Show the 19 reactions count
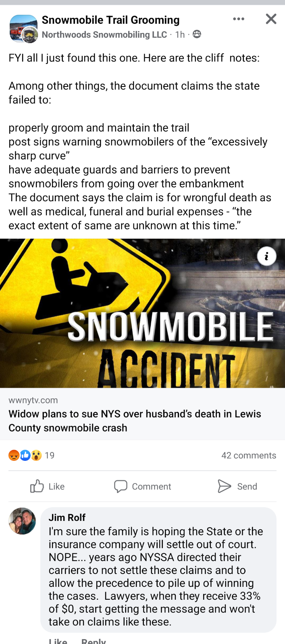The height and width of the screenshot is (644, 285). [x=50, y=455]
